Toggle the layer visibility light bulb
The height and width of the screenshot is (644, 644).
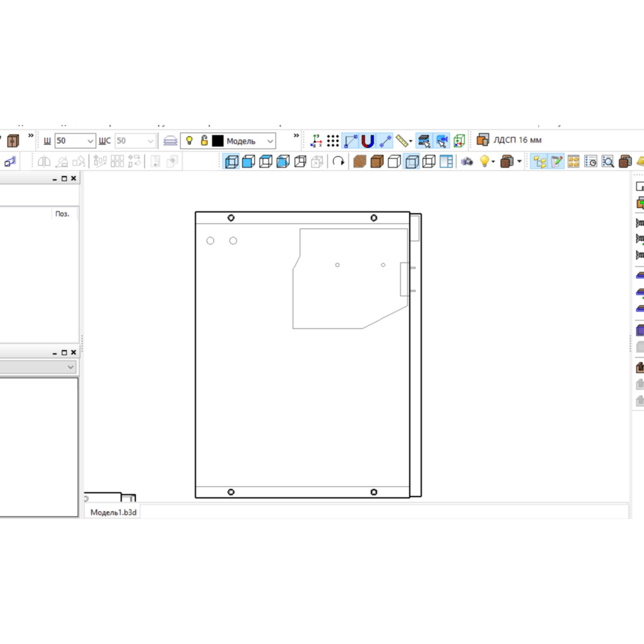[189, 140]
